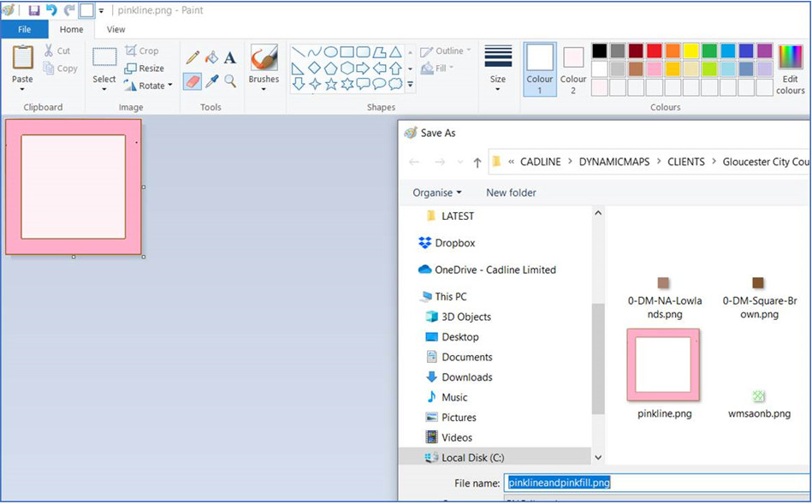Open Downloads in navigation pane

(x=459, y=377)
